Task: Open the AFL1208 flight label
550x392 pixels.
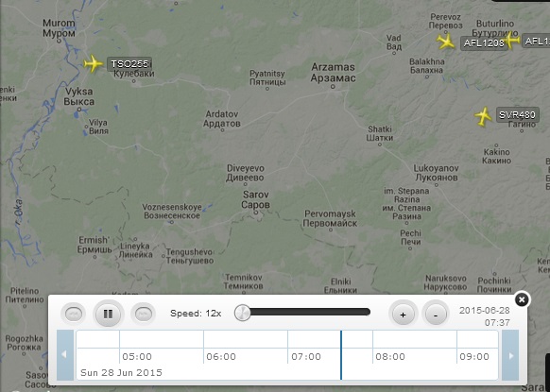Action: tap(484, 43)
